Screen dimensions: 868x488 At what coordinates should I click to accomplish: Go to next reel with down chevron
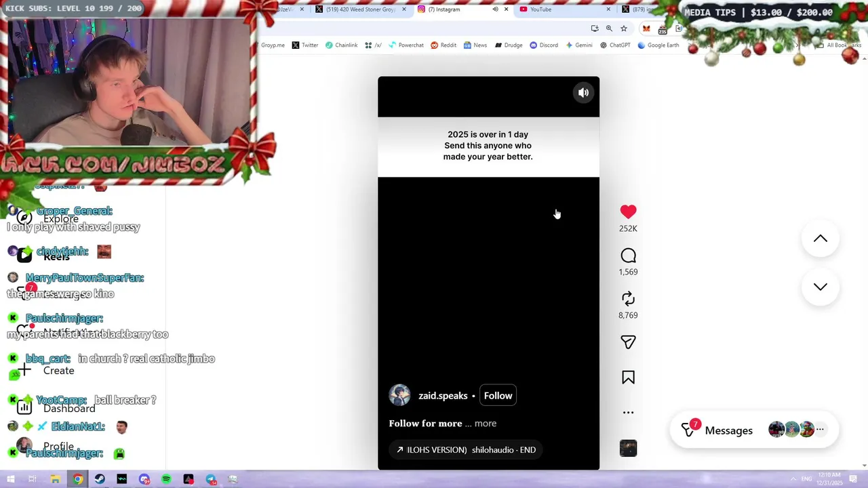coord(821,287)
